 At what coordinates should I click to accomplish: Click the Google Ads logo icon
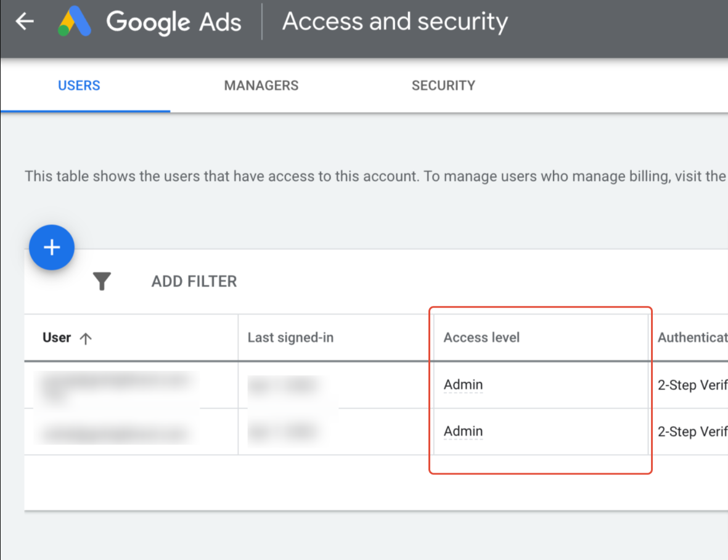[75, 22]
